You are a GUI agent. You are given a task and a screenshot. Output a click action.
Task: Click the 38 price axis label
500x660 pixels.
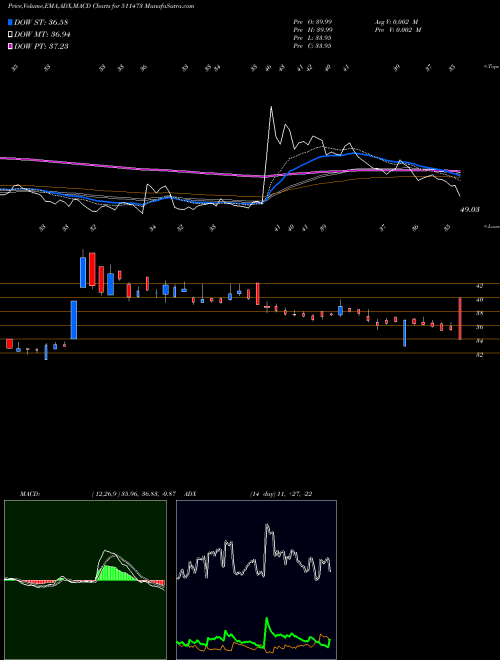[479, 313]
